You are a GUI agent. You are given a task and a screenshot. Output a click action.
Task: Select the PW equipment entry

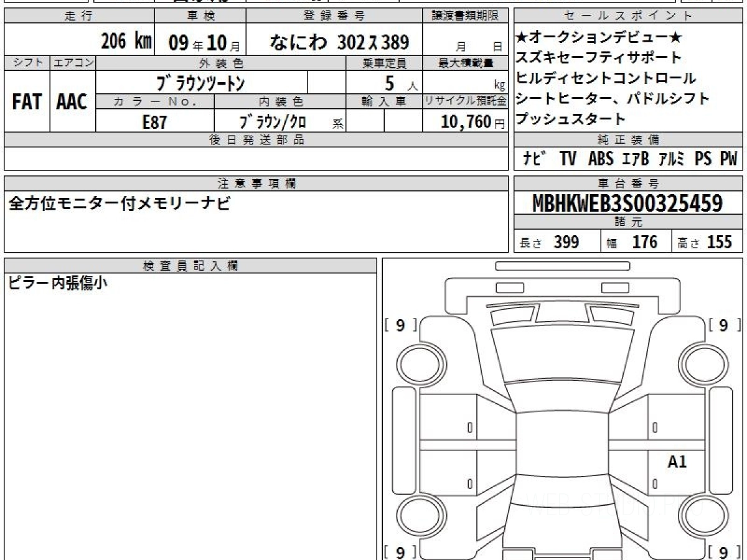tap(728, 159)
